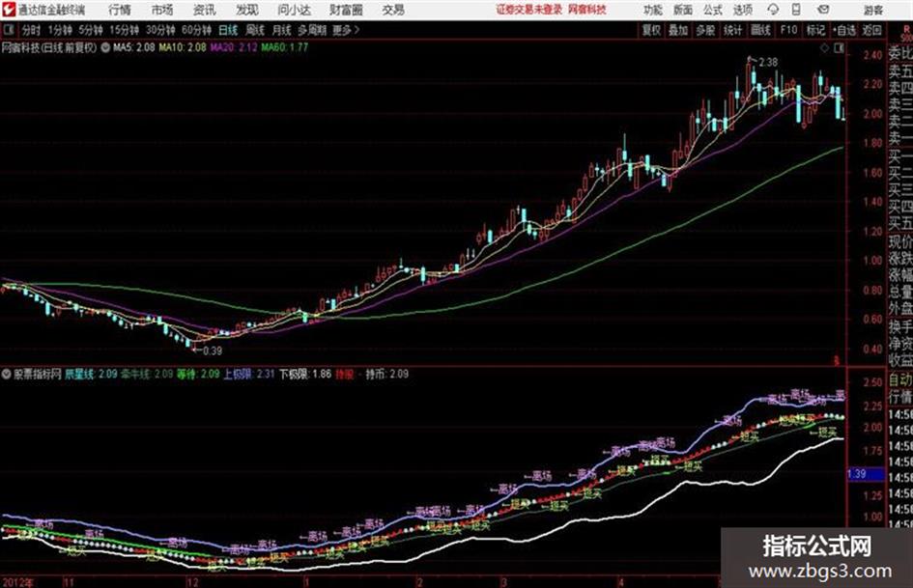The height and width of the screenshot is (588, 913).
Task: Click the 2.38 high price marker
Action: point(769,62)
